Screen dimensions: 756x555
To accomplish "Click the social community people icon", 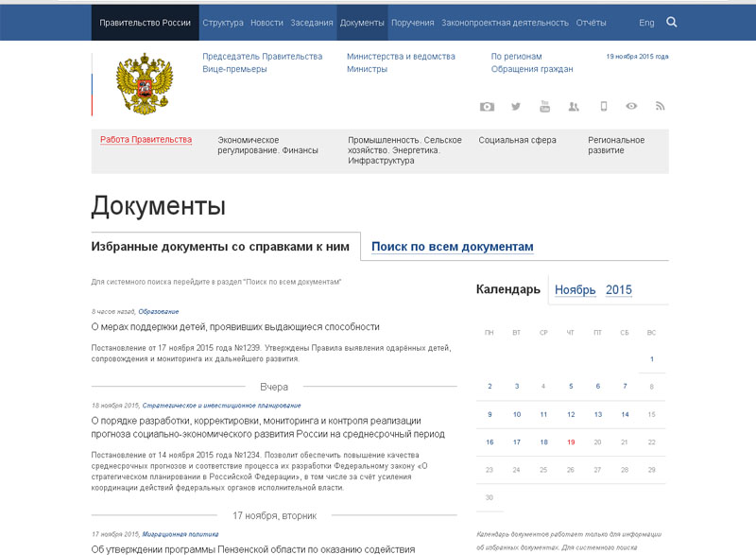I will click(x=574, y=107).
